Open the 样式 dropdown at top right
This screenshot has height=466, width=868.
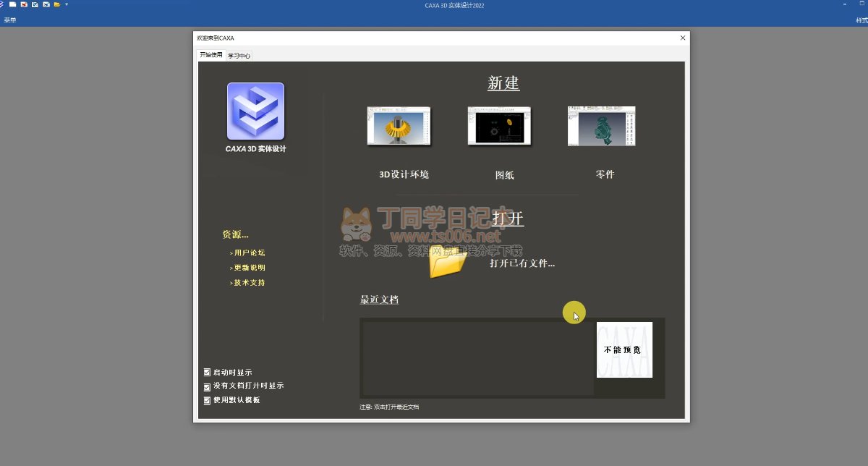861,20
